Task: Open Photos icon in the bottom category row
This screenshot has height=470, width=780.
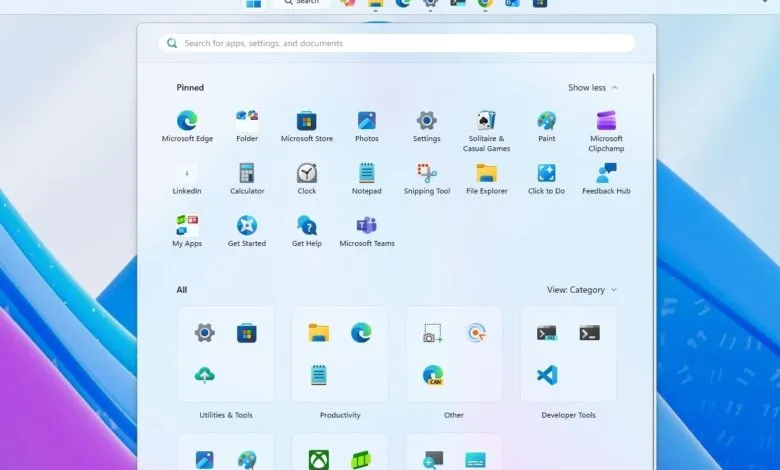Action: pyautogui.click(x=204, y=460)
